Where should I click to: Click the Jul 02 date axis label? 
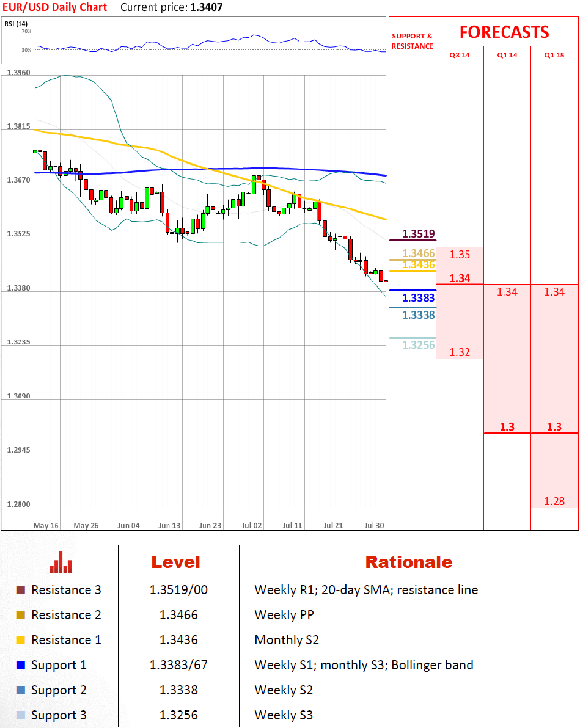[x=252, y=525]
